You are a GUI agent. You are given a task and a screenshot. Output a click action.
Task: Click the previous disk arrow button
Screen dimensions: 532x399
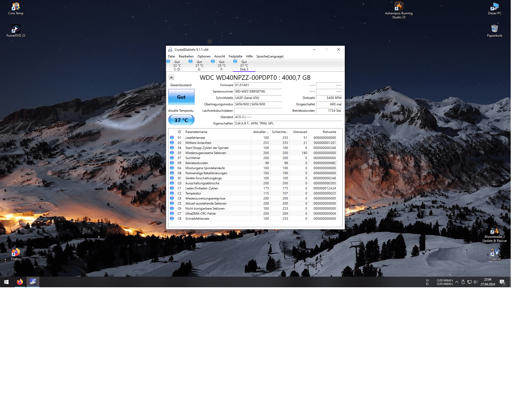click(171, 77)
